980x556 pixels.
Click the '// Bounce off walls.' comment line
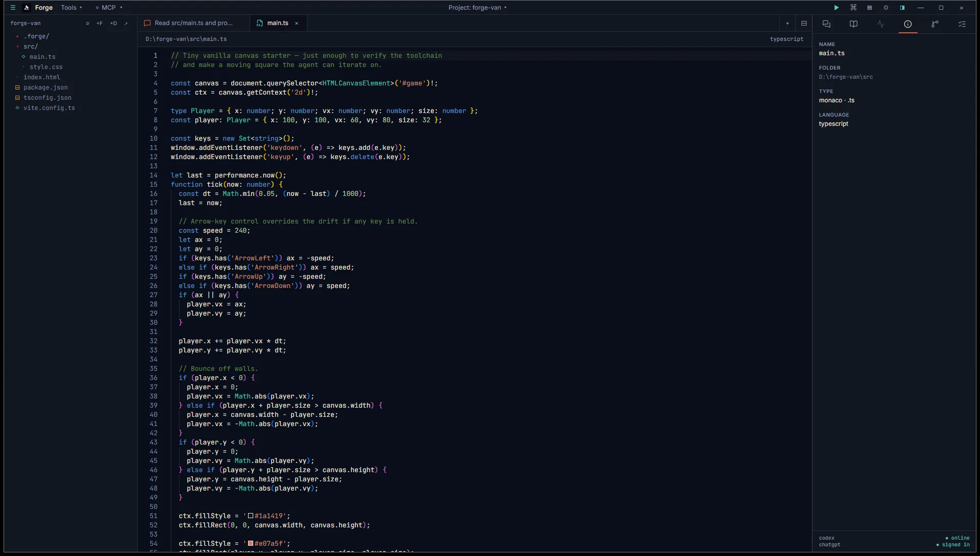[218, 369]
